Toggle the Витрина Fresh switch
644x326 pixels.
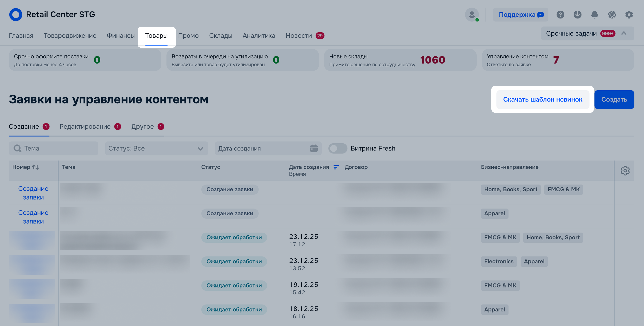(338, 148)
